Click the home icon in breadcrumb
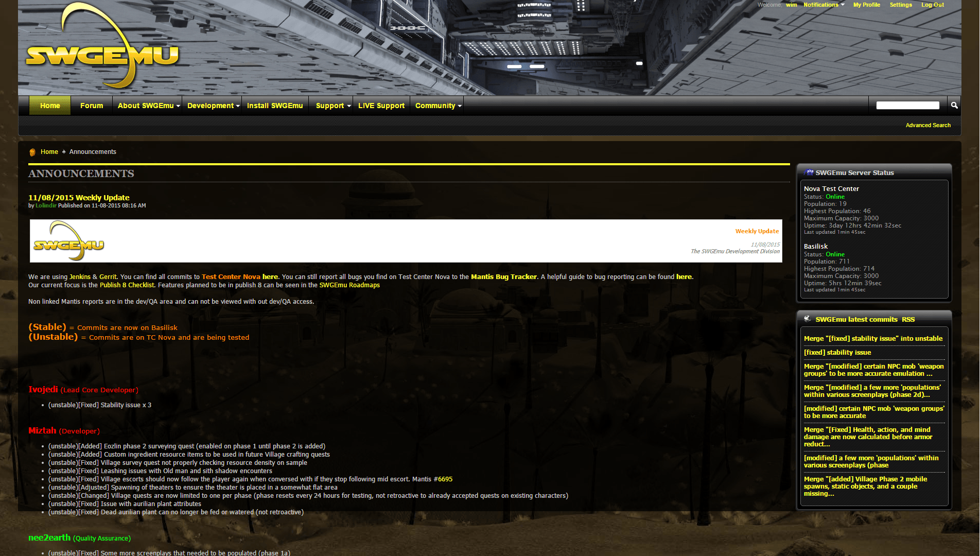The width and height of the screenshot is (980, 556). point(32,152)
